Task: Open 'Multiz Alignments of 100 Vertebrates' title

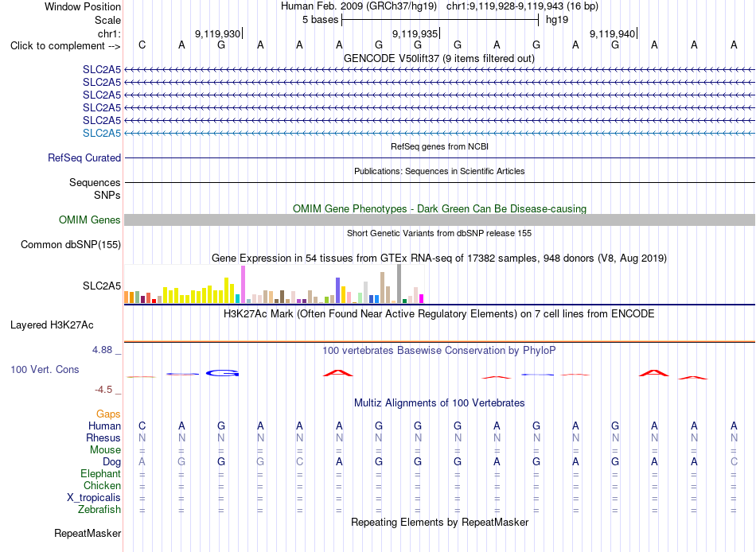Action: (x=439, y=403)
